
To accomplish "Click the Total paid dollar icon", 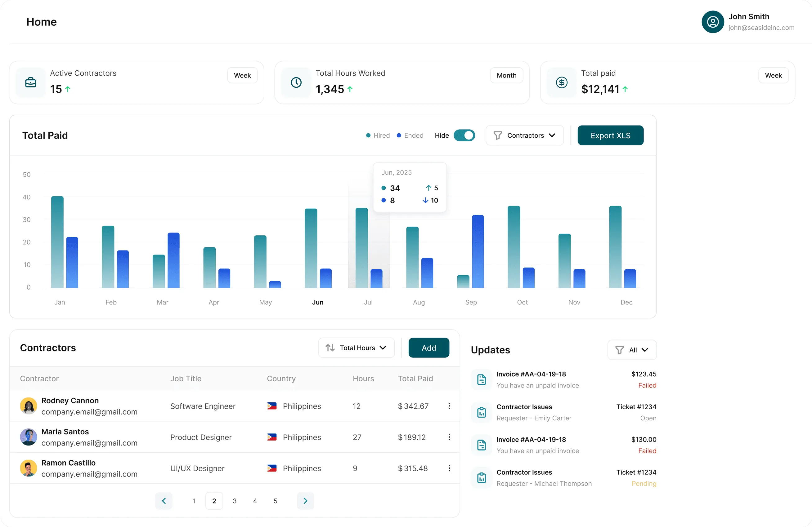I will (x=562, y=82).
